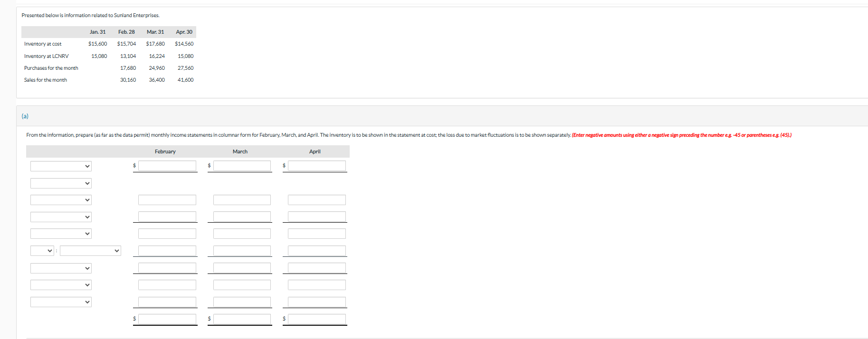Click seventh row February amount field
868x339 pixels.
click(167, 268)
